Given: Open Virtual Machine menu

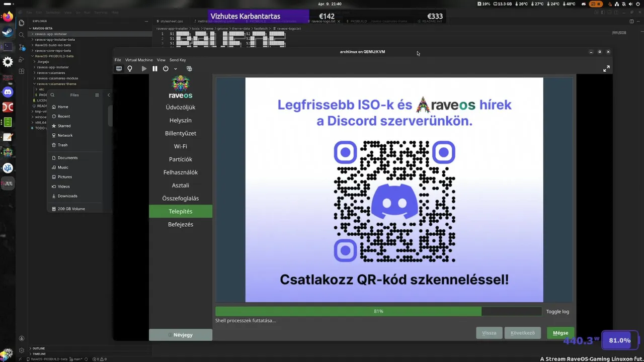Looking at the screenshot, I should [139, 60].
